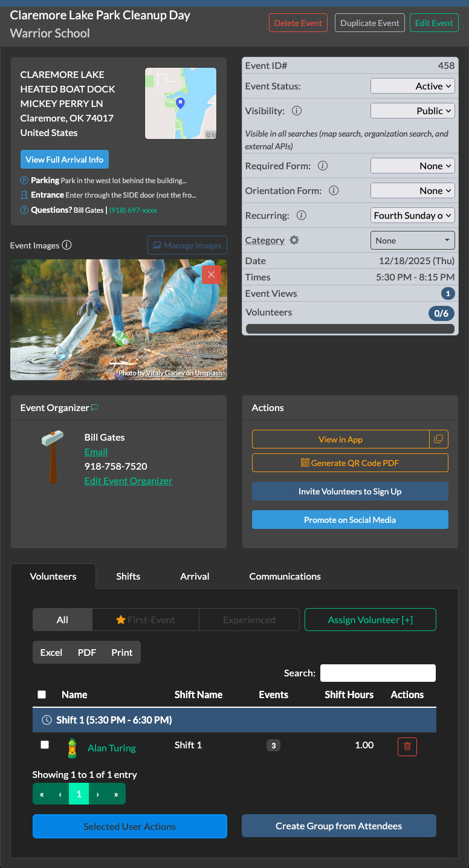
Task: Click the volunteer Search input field
Action: pos(378,673)
